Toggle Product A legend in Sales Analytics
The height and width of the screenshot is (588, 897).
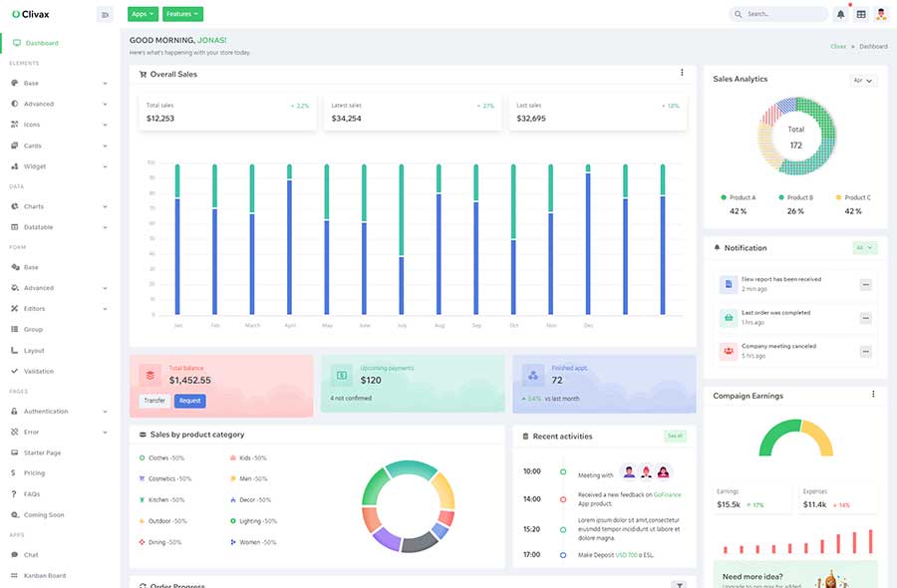pyautogui.click(x=738, y=197)
